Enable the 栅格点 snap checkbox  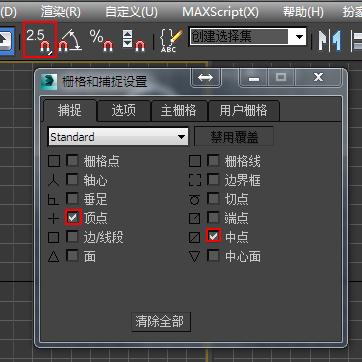[72, 161]
